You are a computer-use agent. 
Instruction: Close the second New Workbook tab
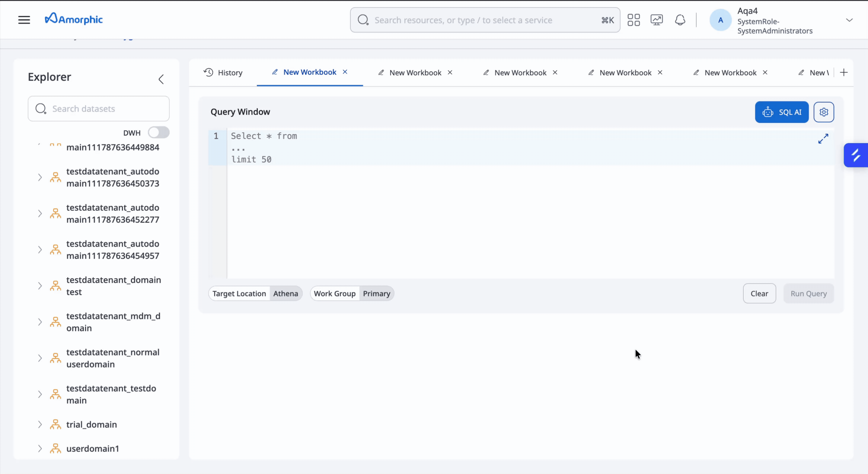[450, 73]
